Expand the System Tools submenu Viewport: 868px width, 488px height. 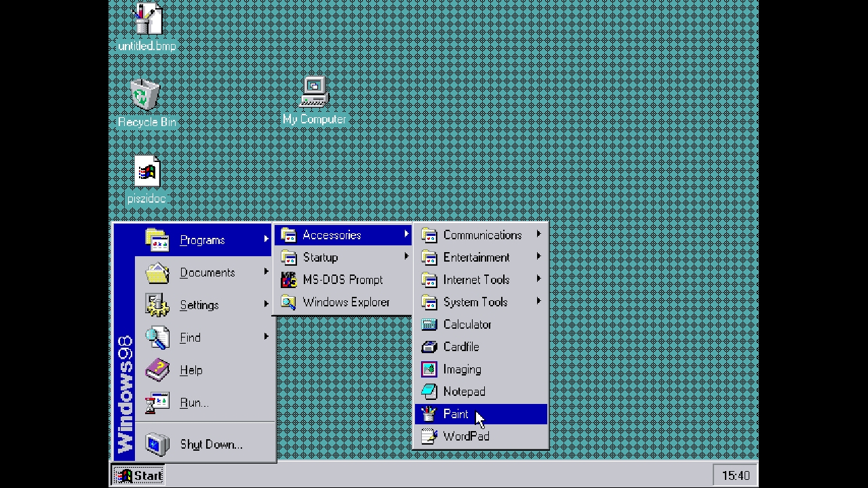475,302
